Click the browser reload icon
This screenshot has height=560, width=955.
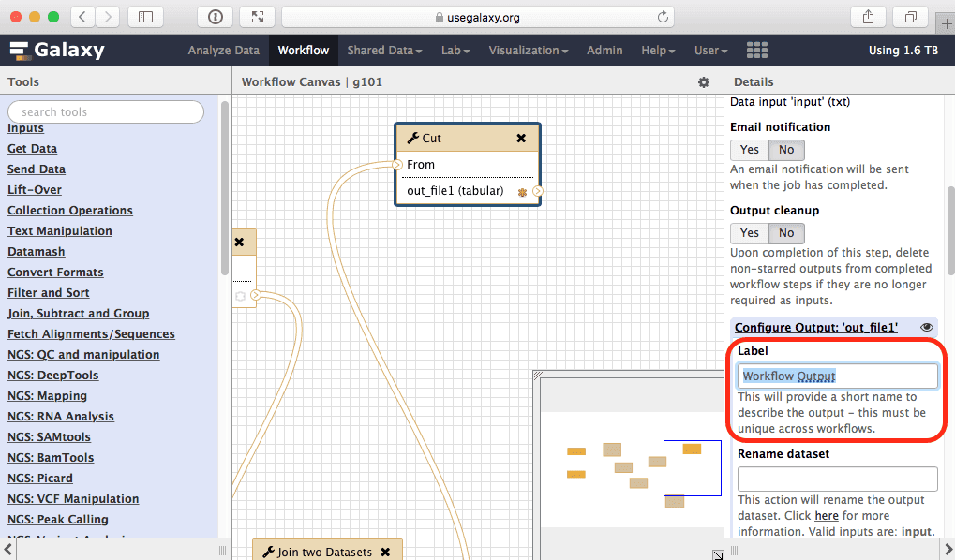point(664,17)
